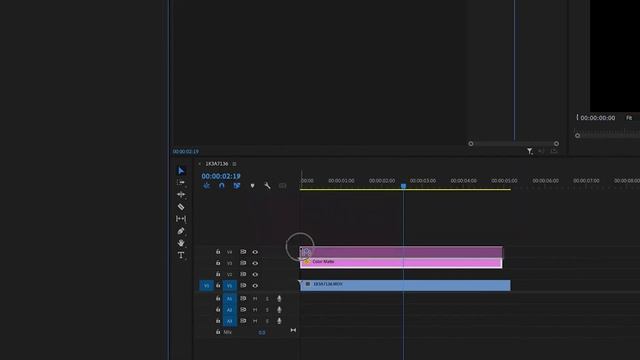Add a marker at playhead

[x=252, y=186]
